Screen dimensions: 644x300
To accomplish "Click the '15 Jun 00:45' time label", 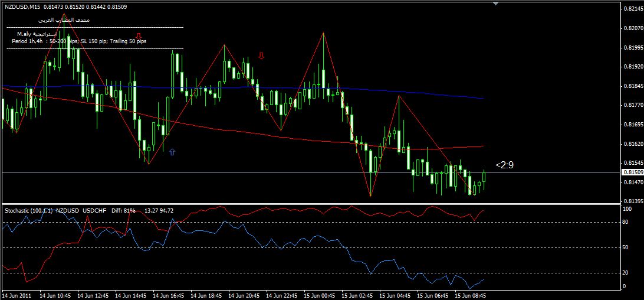I will pos(320,295).
